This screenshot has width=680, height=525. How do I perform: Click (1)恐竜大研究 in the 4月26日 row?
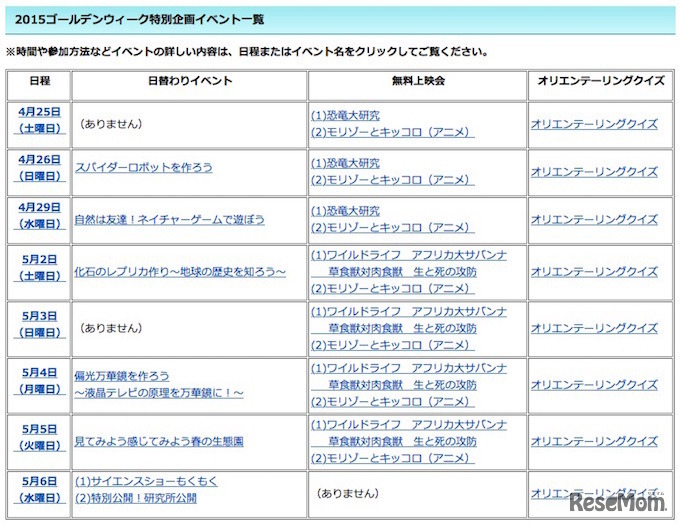346,163
